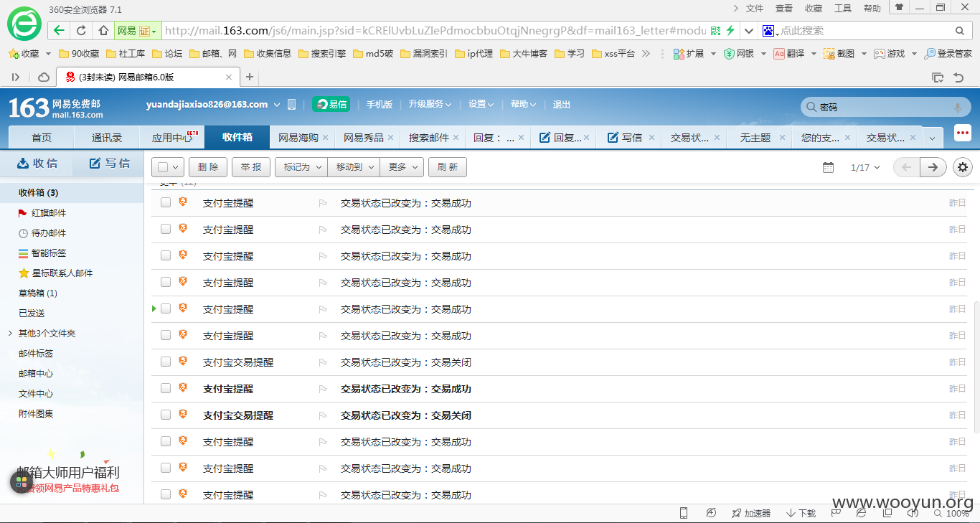Image resolution: width=980 pixels, height=523 pixels.
Task: Click the browser search magnifier icon
Action: pos(960,31)
